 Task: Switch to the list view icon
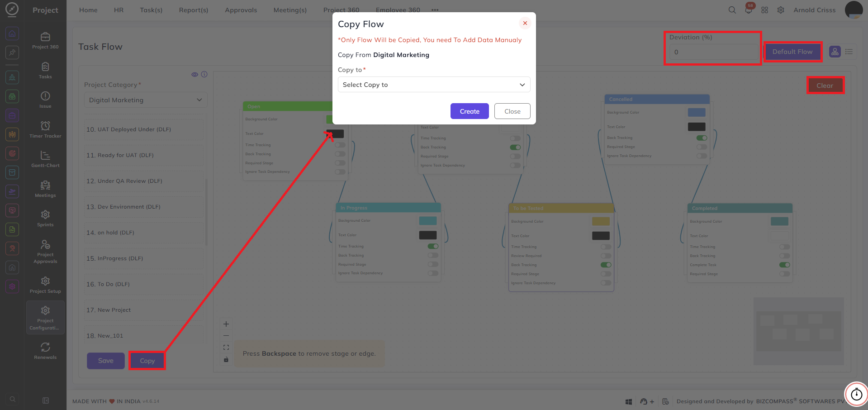pos(849,52)
